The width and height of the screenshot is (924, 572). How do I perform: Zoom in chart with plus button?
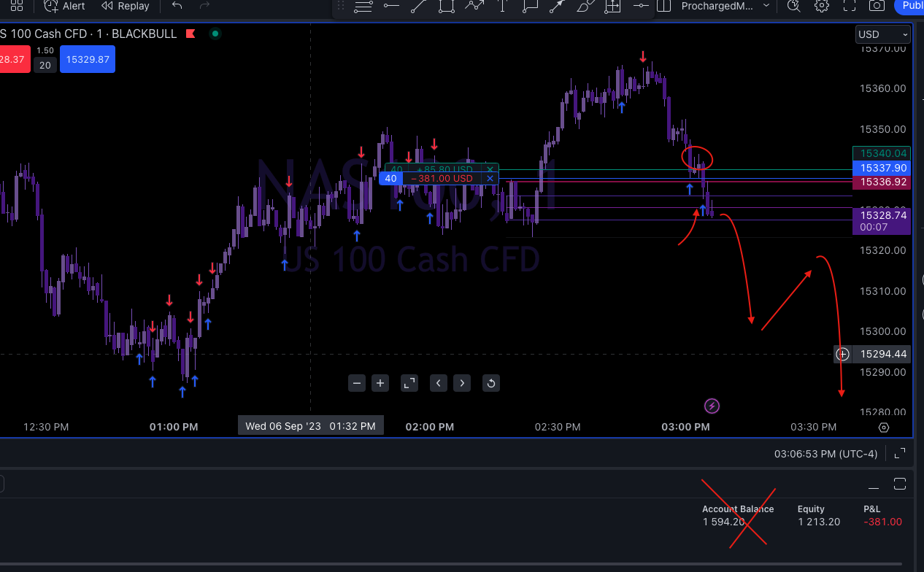tap(380, 383)
